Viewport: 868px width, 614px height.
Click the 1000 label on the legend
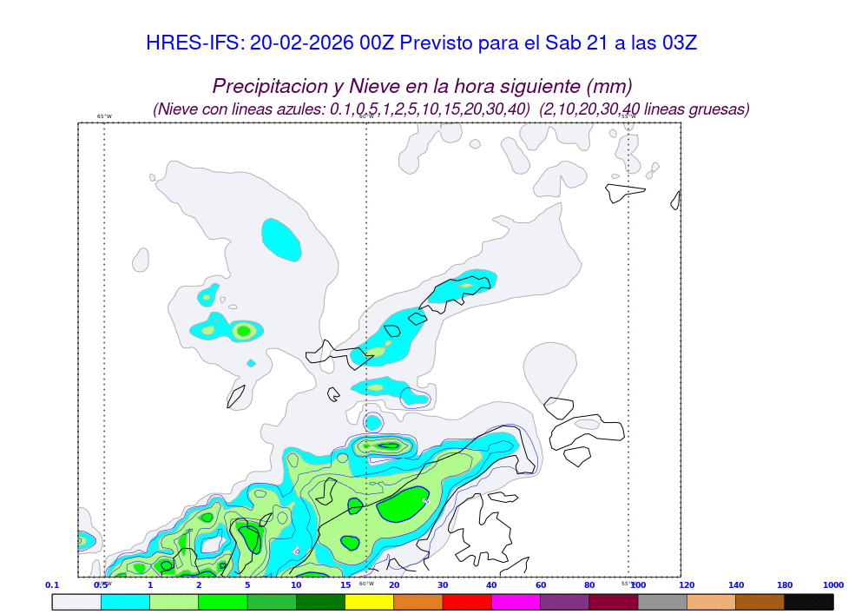pyautogui.click(x=833, y=585)
